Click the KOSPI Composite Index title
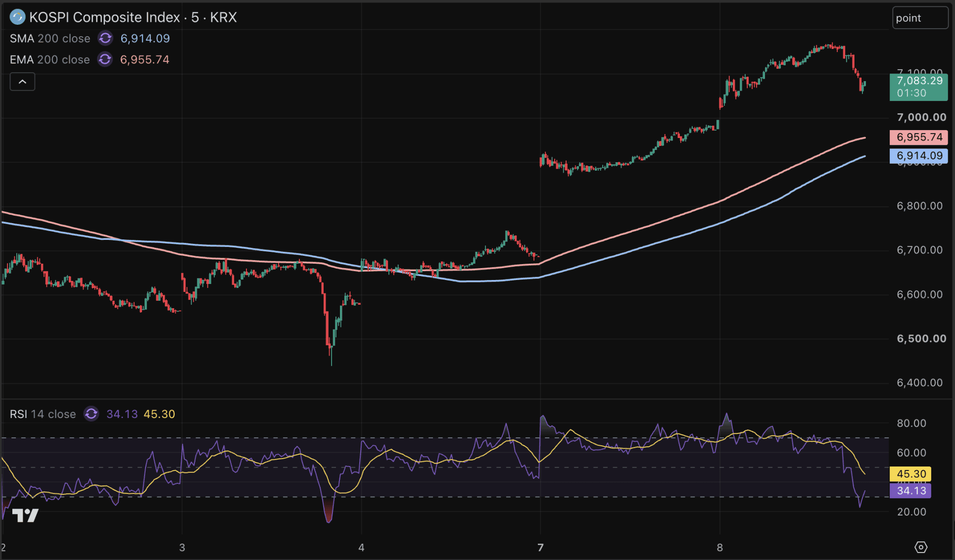 [104, 17]
